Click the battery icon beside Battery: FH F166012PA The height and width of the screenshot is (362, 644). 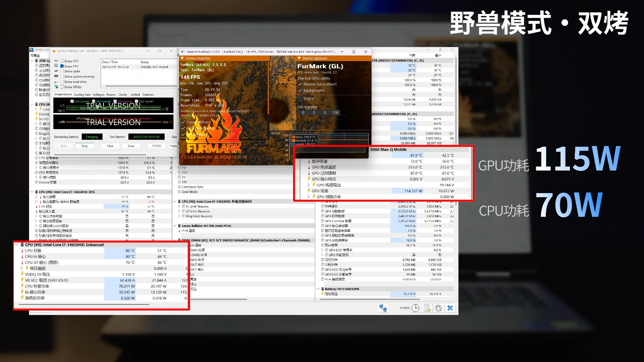[x=322, y=289]
